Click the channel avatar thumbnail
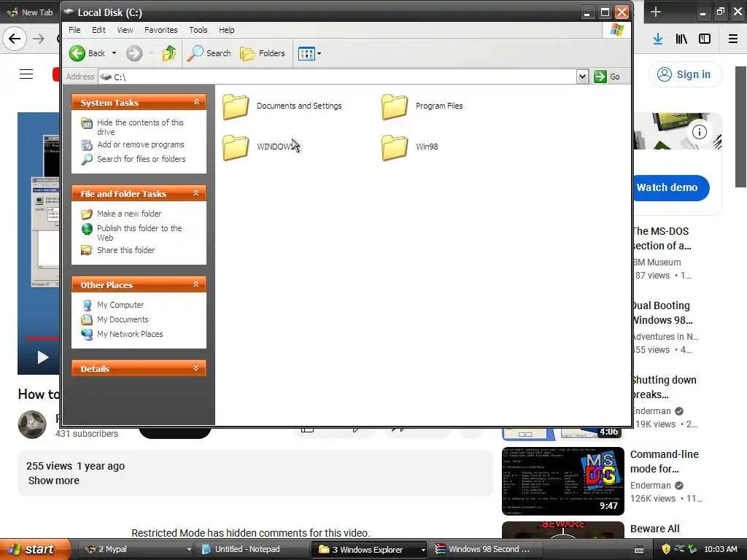 pos(32,424)
